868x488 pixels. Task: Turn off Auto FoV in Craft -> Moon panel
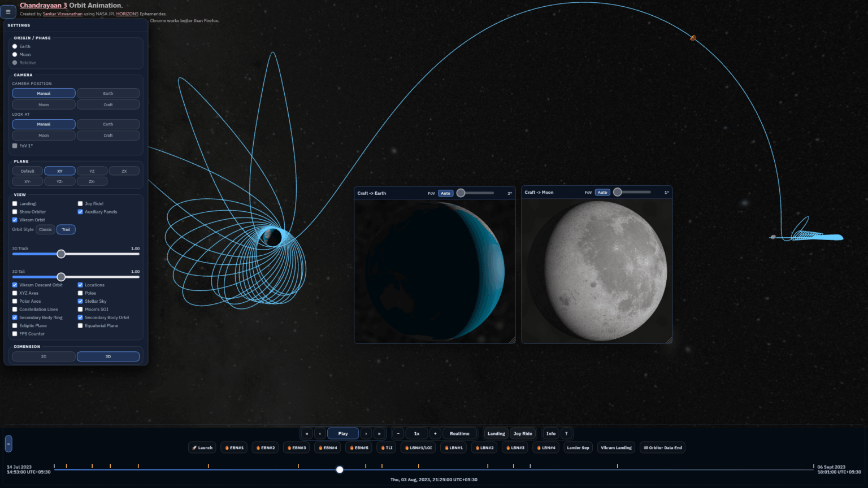pos(602,192)
